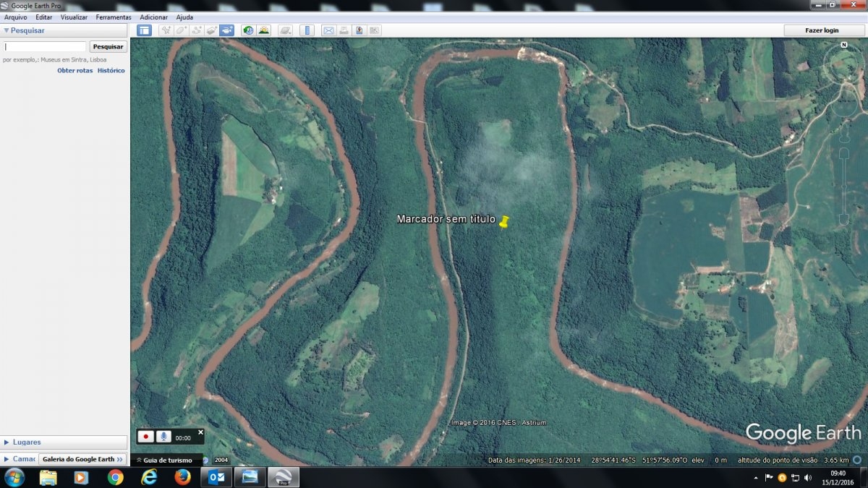Show historical imagery clock icon
This screenshot has height=488, width=868.
248,30
